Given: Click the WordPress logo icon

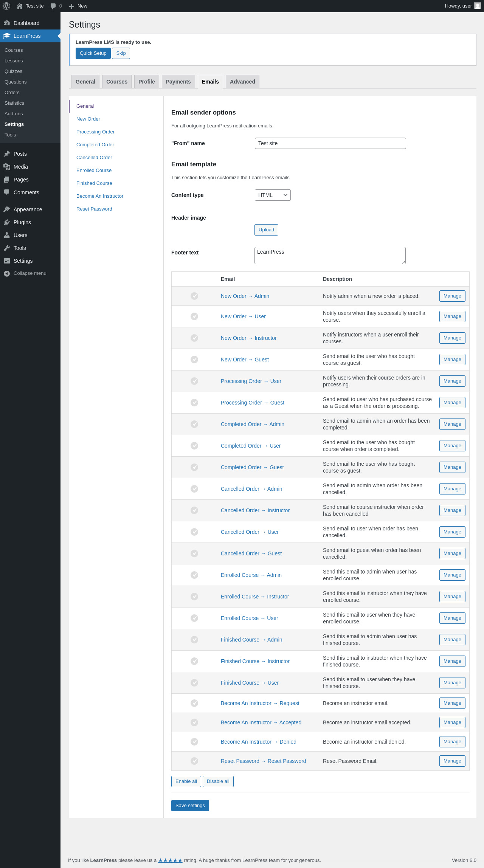Looking at the screenshot, I should click(x=6, y=6).
